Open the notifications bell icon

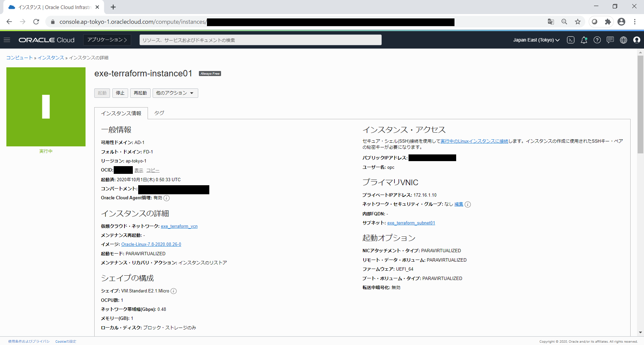click(584, 40)
